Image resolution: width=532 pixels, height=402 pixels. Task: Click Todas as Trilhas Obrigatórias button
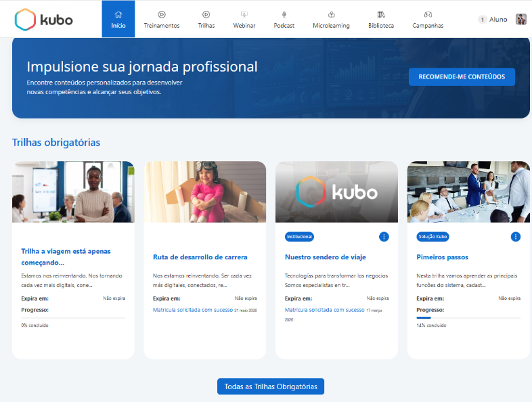click(x=271, y=386)
